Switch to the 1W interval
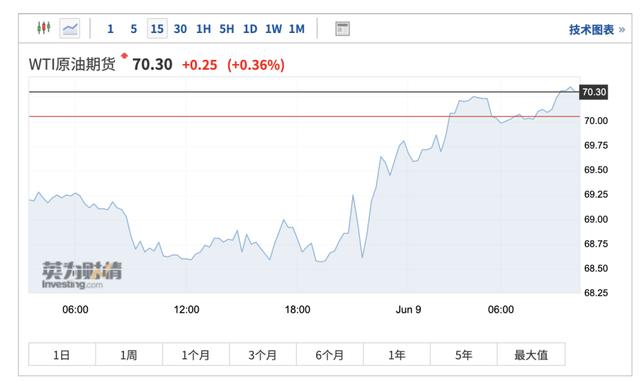The width and height of the screenshot is (640, 381). [x=273, y=29]
